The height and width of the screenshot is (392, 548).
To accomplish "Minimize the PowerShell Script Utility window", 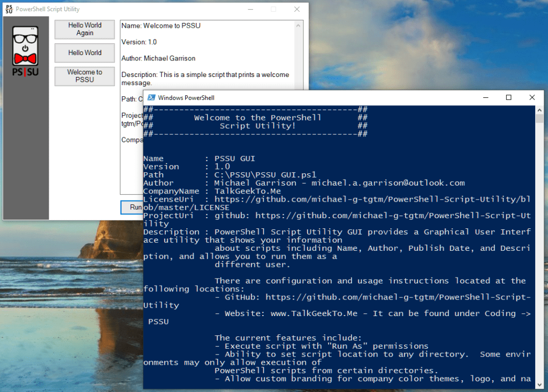I will (x=250, y=9).
